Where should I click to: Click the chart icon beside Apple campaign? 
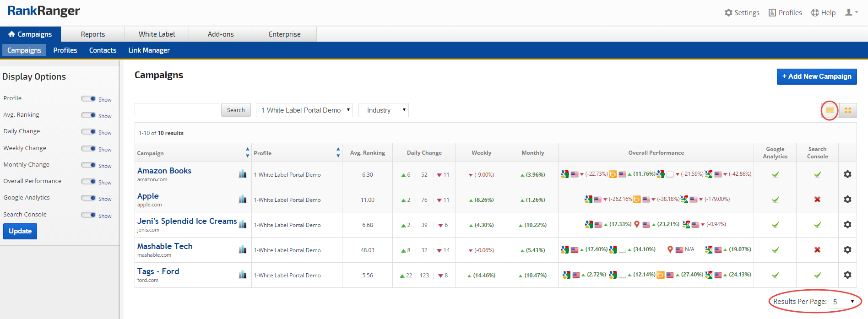click(243, 199)
